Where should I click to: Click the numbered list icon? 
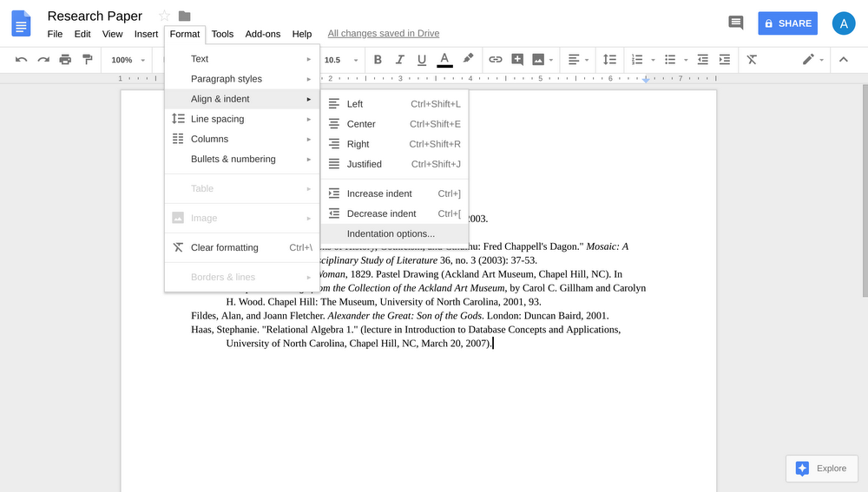pos(637,59)
